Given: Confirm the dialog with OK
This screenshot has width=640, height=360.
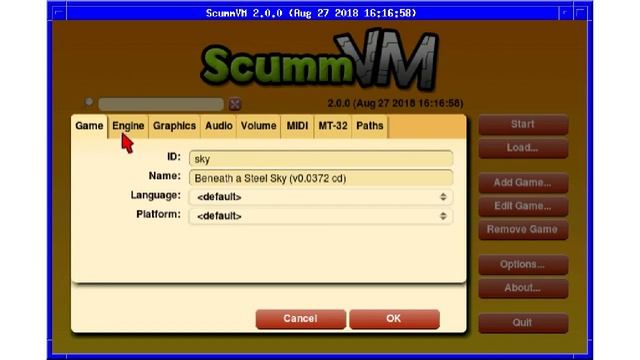Looking at the screenshot, I should [394, 319].
